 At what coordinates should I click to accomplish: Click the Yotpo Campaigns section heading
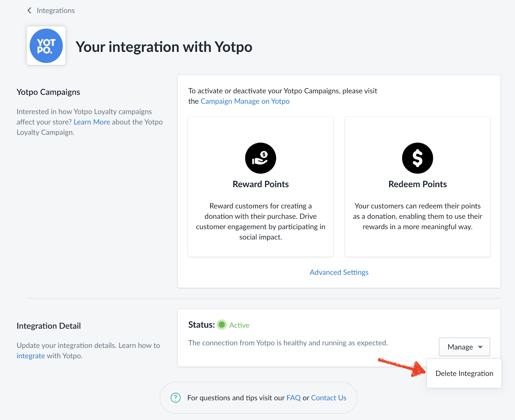[48, 92]
